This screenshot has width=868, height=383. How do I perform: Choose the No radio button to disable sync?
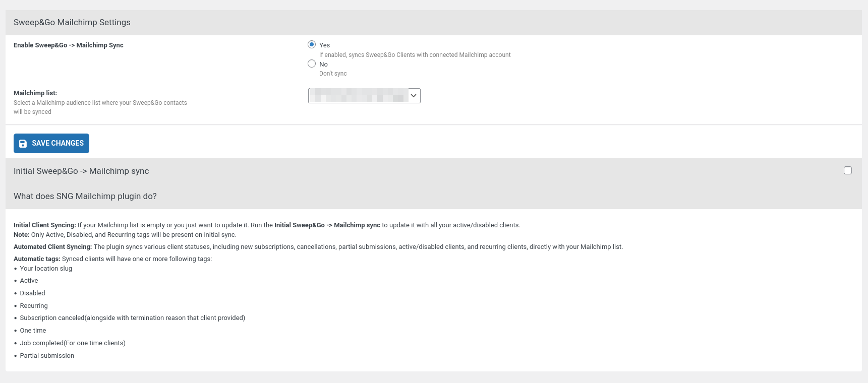point(312,63)
